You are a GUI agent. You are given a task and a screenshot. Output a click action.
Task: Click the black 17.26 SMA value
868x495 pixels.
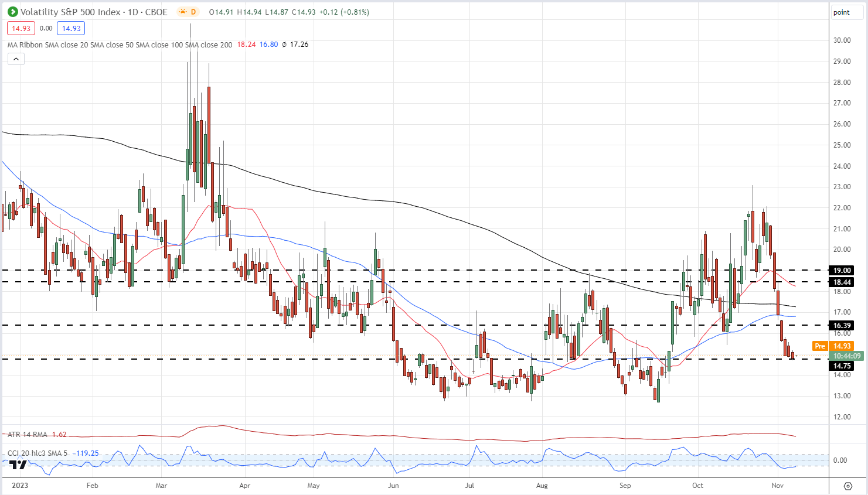(x=299, y=45)
